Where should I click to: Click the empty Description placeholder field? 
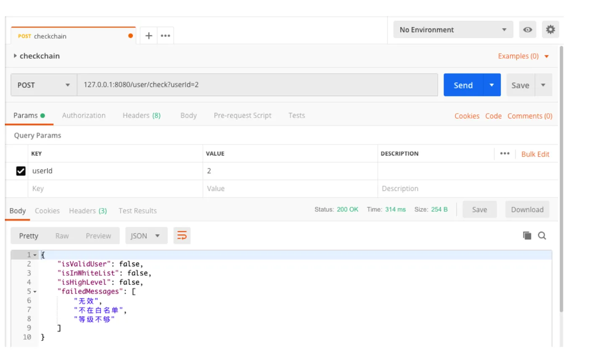coord(468,189)
